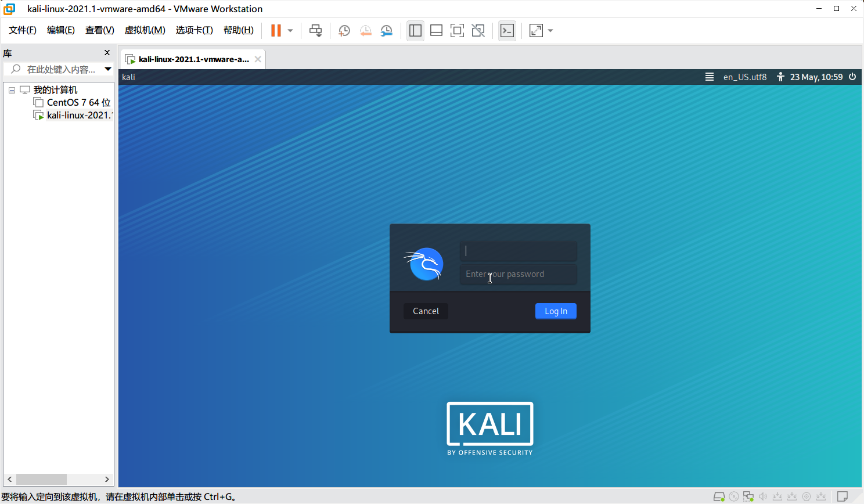This screenshot has width=864, height=504.
Task: Click the message log icon in status bar
Action: pyautogui.click(x=843, y=496)
